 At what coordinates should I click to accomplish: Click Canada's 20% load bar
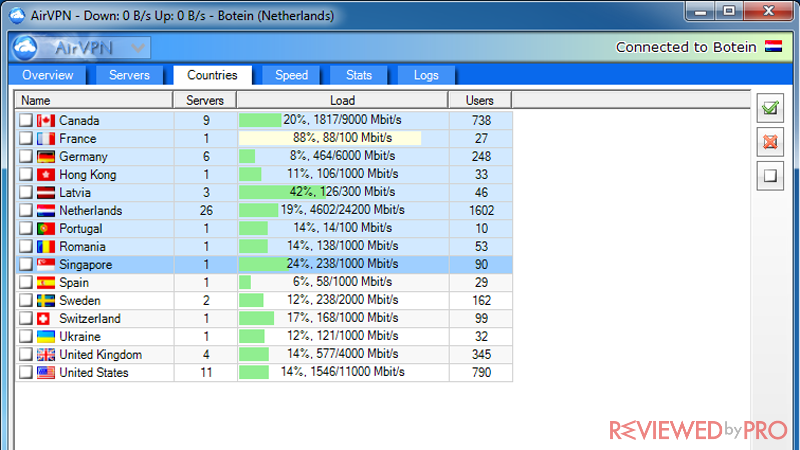point(260,120)
